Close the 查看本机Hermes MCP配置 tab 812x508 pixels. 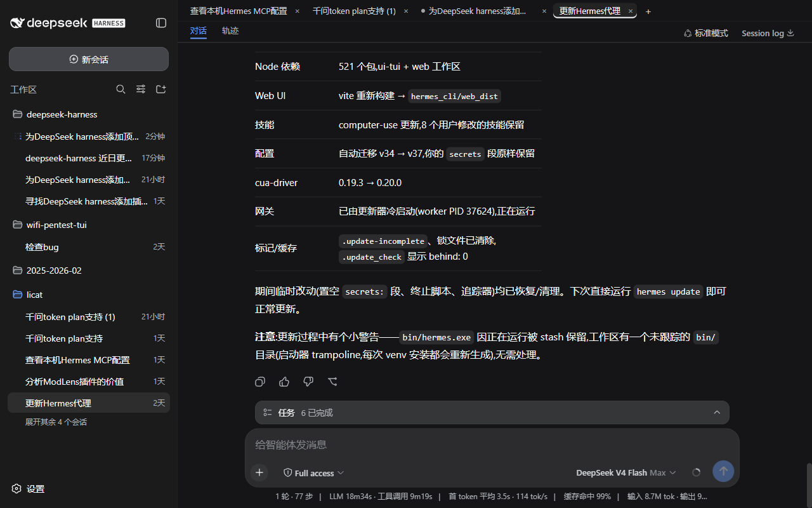point(297,11)
